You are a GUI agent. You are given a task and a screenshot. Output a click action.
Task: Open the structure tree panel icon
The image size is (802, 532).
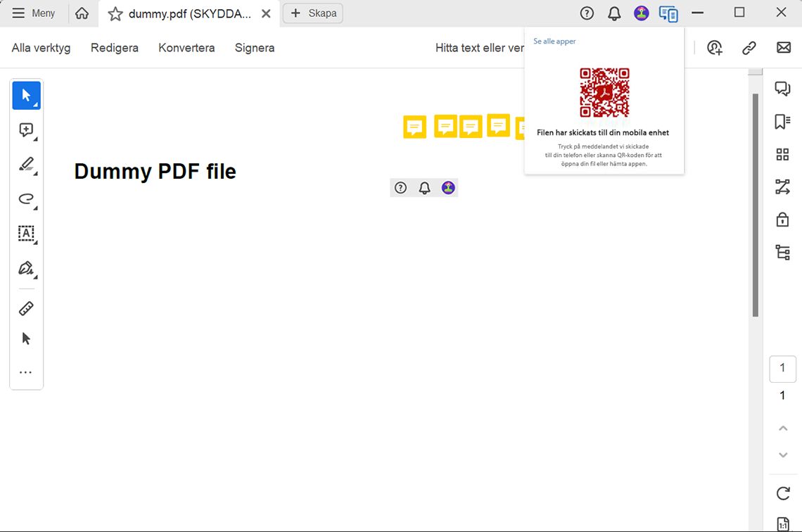click(x=782, y=252)
